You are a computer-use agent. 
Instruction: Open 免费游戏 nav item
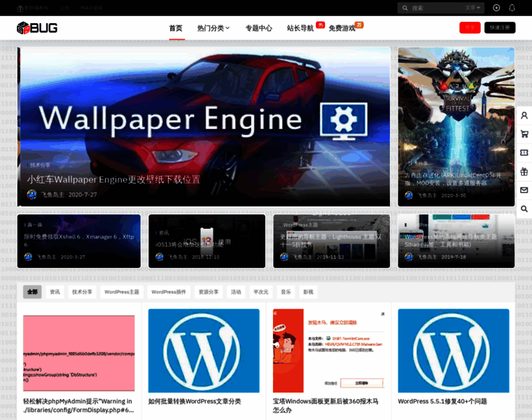pos(342,28)
